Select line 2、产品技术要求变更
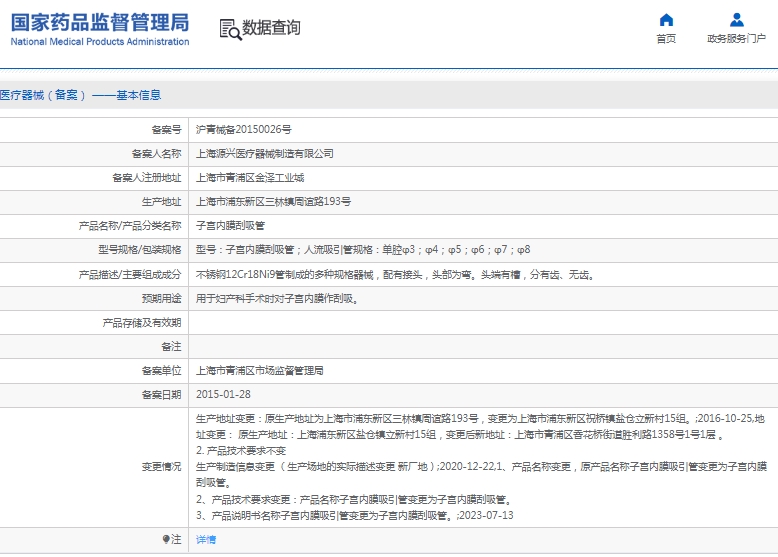Viewport: 778px width, 557px height. (x=354, y=499)
